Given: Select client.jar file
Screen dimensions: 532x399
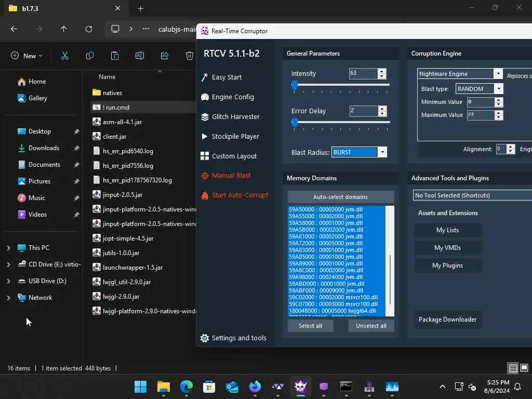Looking at the screenshot, I should (114, 137).
